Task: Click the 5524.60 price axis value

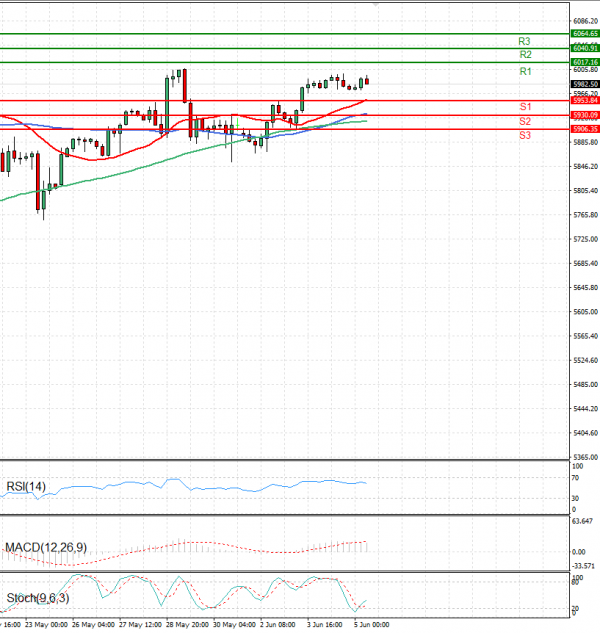Action: click(x=585, y=360)
